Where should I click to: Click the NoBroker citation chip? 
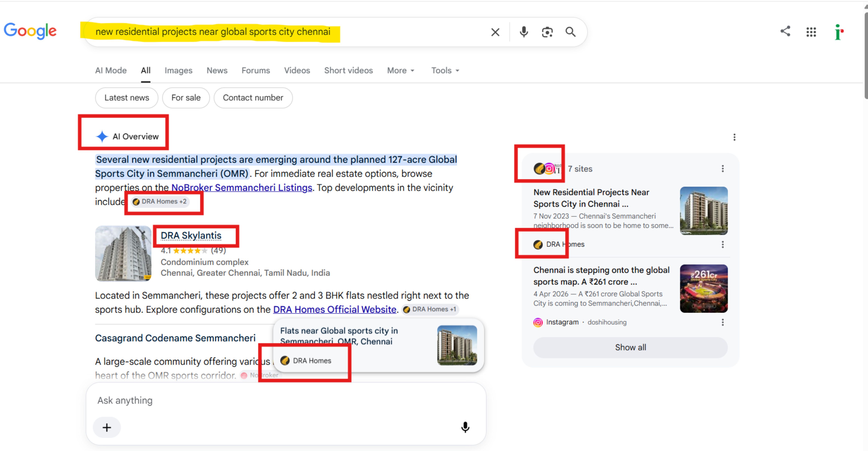pyautogui.click(x=260, y=375)
